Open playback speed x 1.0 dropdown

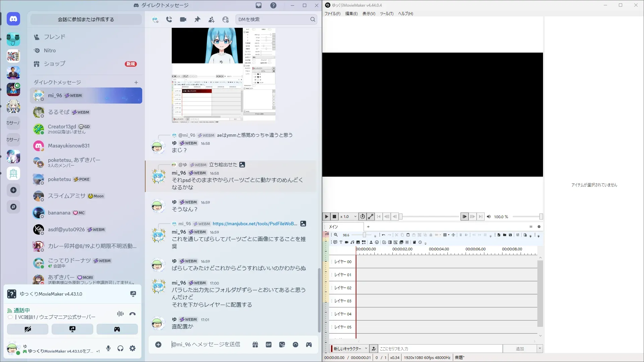pos(348,217)
